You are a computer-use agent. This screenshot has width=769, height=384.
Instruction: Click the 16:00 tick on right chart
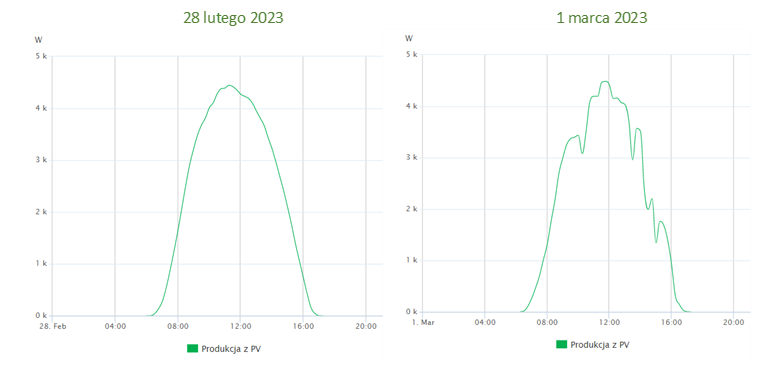pyautogui.click(x=671, y=322)
